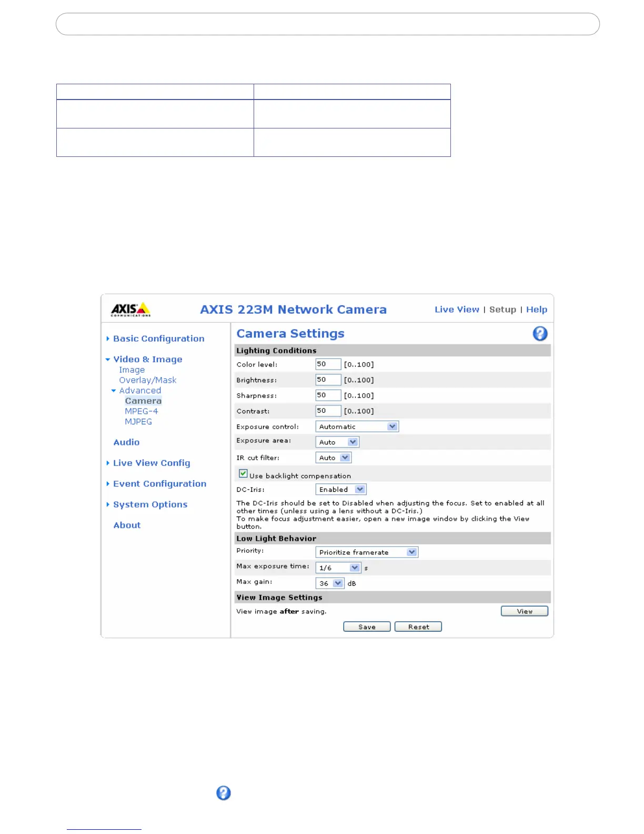Open MPEG-4 settings page

coord(141,411)
